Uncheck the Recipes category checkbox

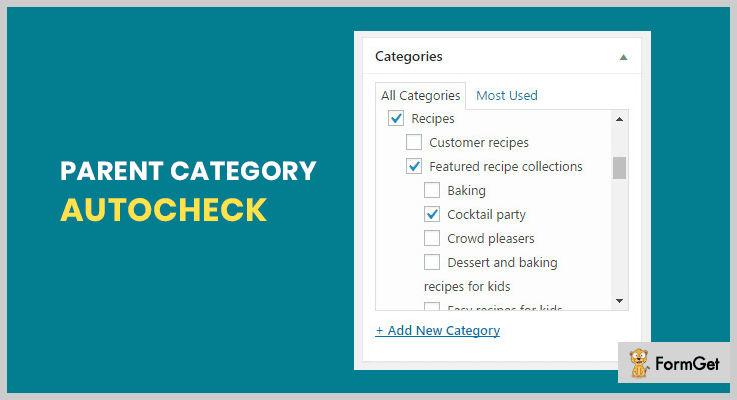pyautogui.click(x=396, y=118)
